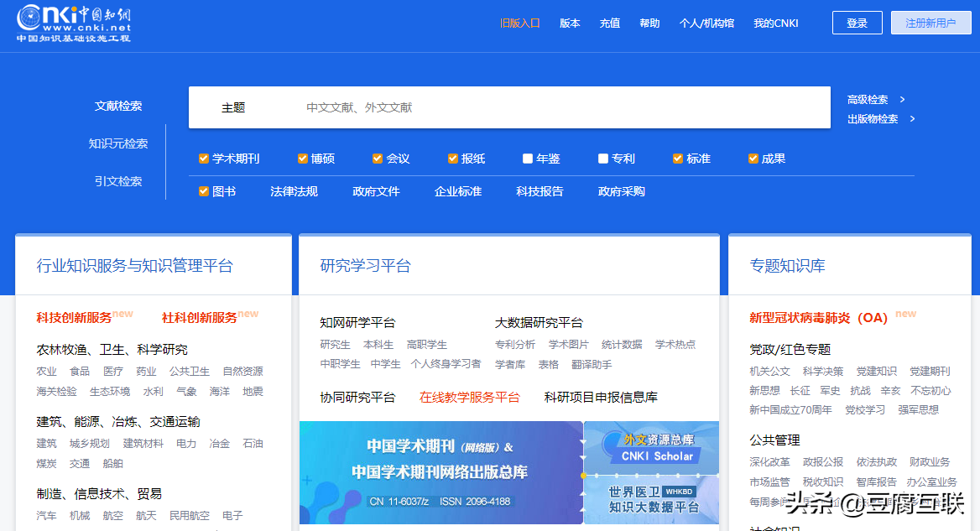Image resolution: width=980 pixels, height=531 pixels.
Task: Open the CNKI Scholar 外文资源总库 banner
Action: pyautogui.click(x=652, y=448)
